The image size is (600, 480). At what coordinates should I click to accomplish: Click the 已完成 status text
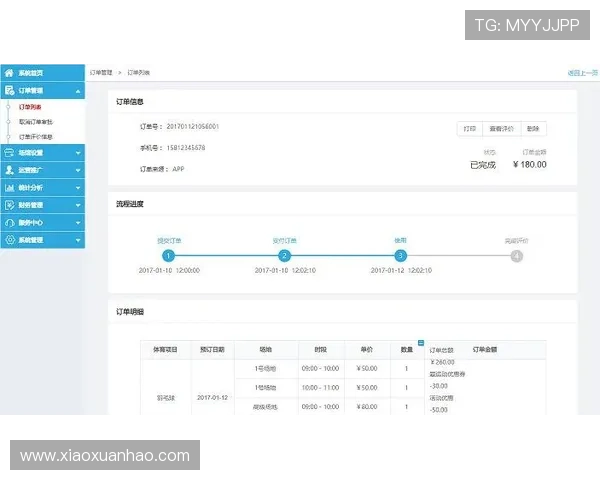click(x=483, y=165)
